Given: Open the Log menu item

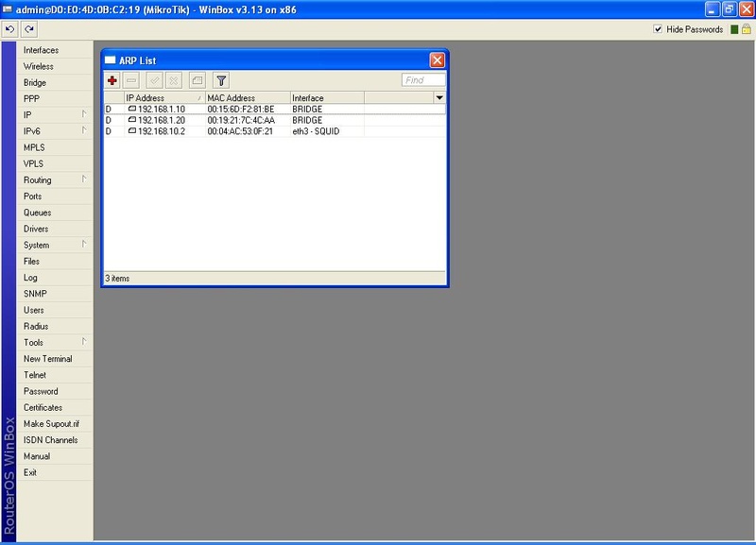Looking at the screenshot, I should 55,278.
